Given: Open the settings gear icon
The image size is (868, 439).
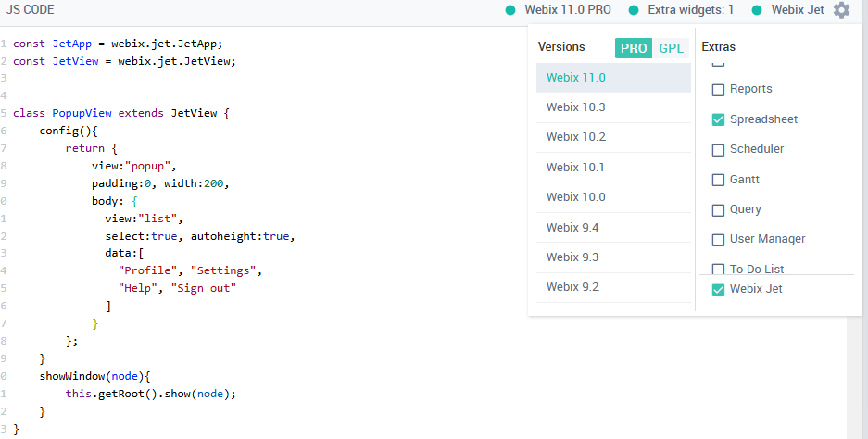Looking at the screenshot, I should [x=841, y=10].
